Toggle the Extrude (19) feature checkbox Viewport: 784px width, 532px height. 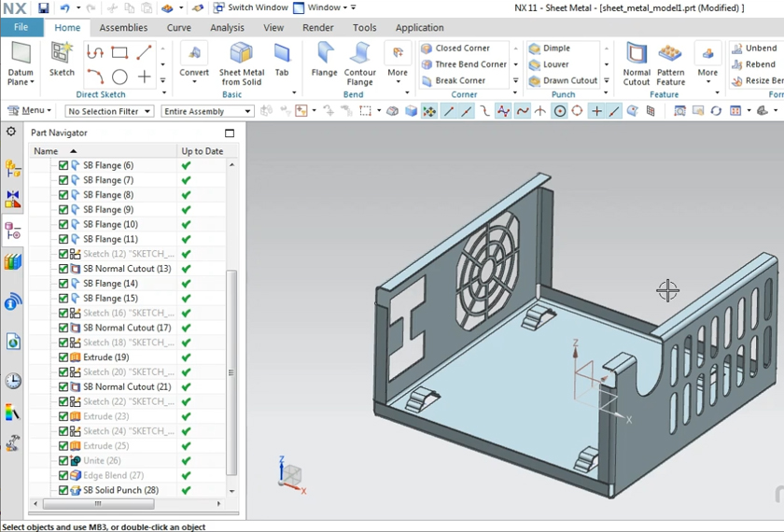click(63, 357)
